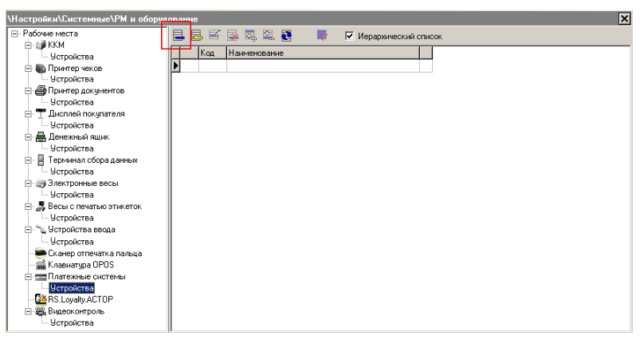This screenshot has width=644, height=344.
Task: Select the Видеоконтроль camera icon
Action: tap(41, 311)
